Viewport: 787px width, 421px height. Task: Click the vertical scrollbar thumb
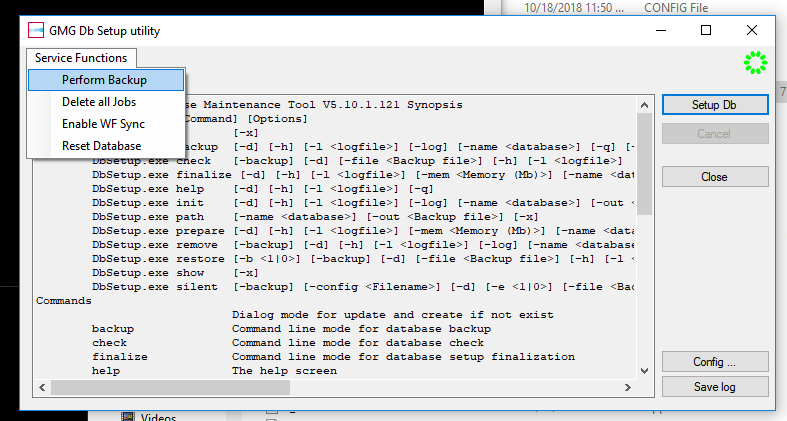tap(644, 164)
